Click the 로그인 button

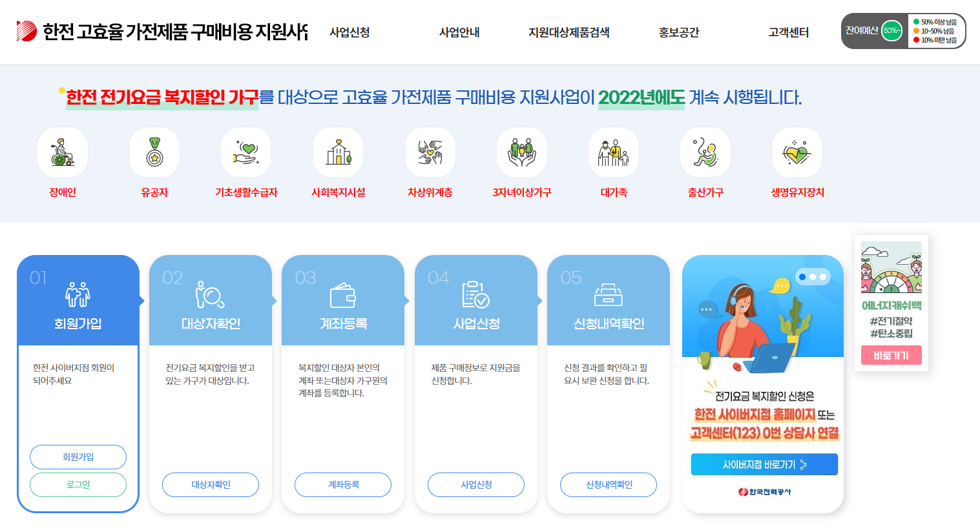pos(78,485)
